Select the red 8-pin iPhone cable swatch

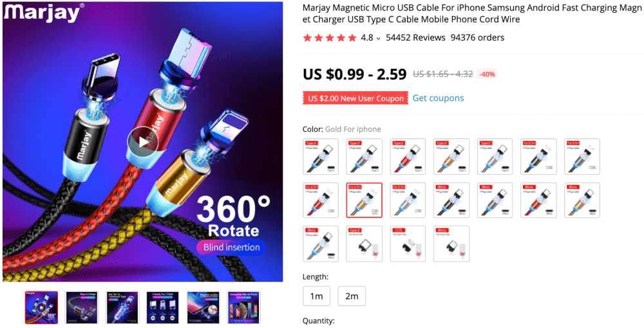(x=321, y=200)
